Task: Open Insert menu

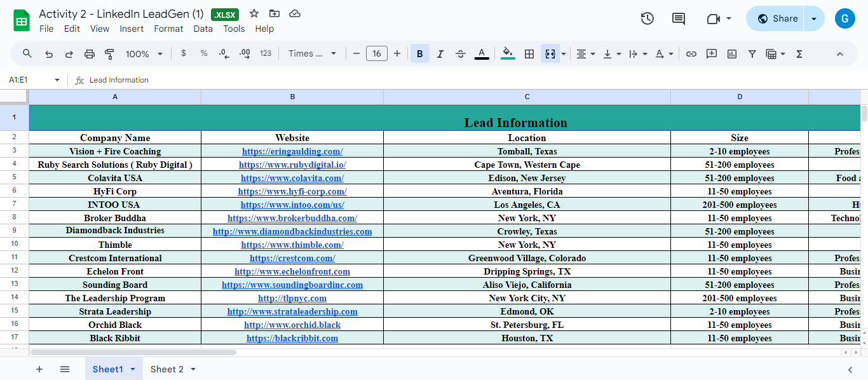Action: [132, 29]
